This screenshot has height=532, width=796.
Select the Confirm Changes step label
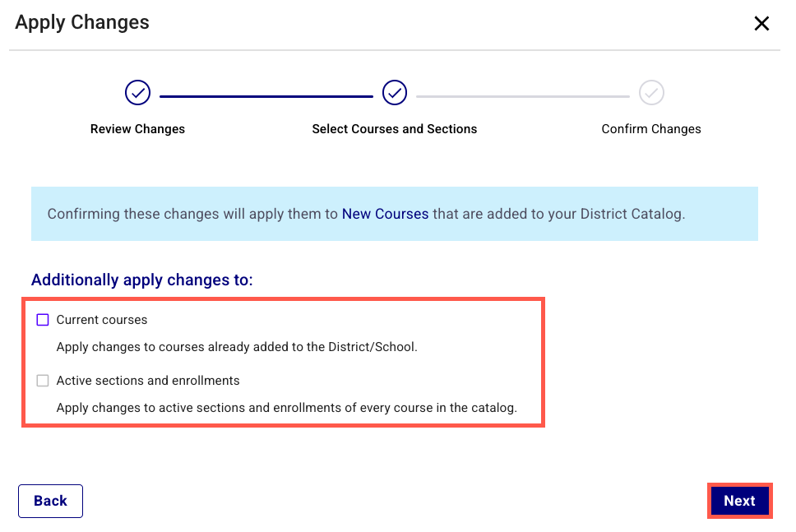point(651,129)
